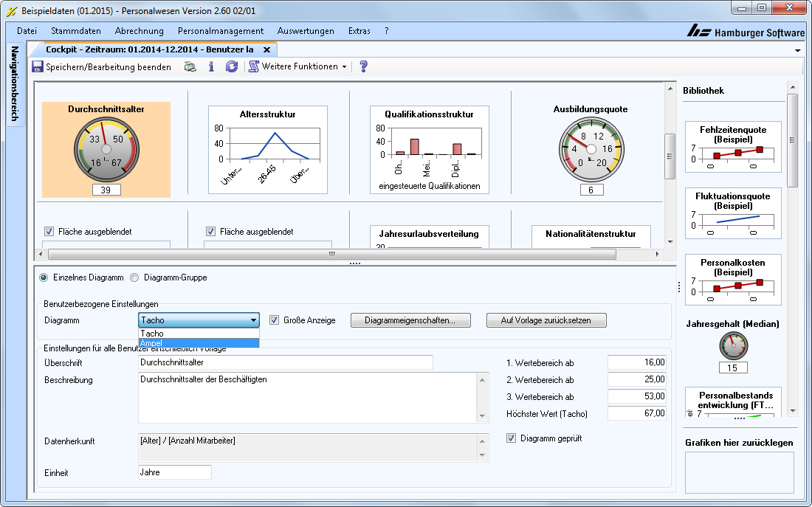Click the Hamburger Software logo
812x507 pixels.
(x=746, y=32)
